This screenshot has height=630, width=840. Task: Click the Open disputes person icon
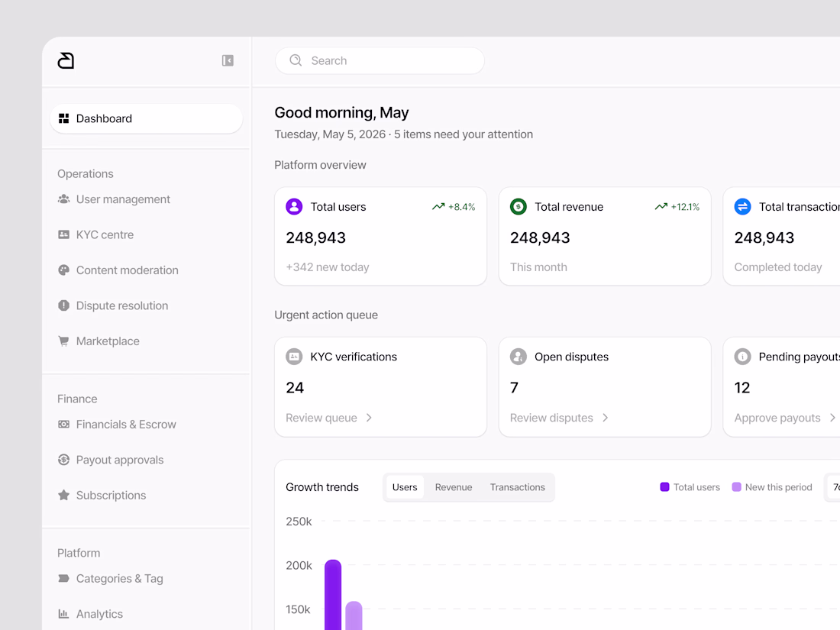[x=518, y=357]
